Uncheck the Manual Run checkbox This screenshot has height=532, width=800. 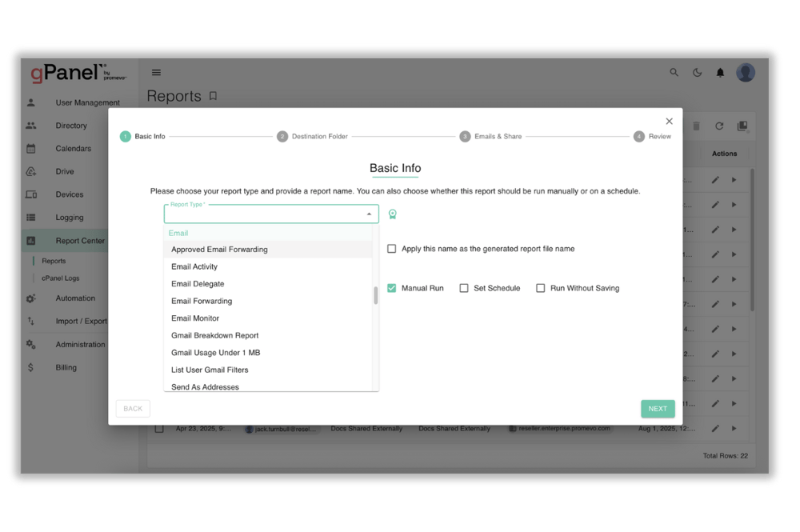(391, 288)
